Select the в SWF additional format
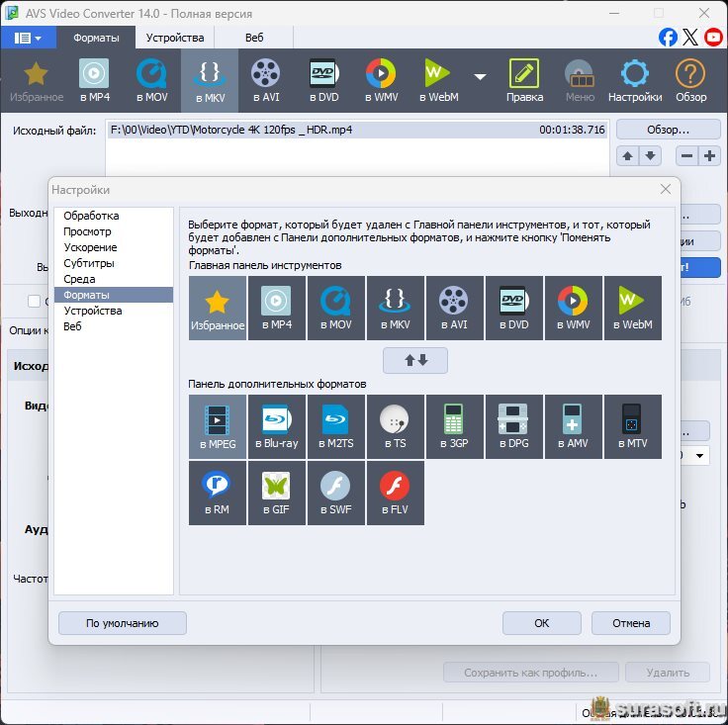Image resolution: width=728 pixels, height=725 pixels. [x=336, y=493]
